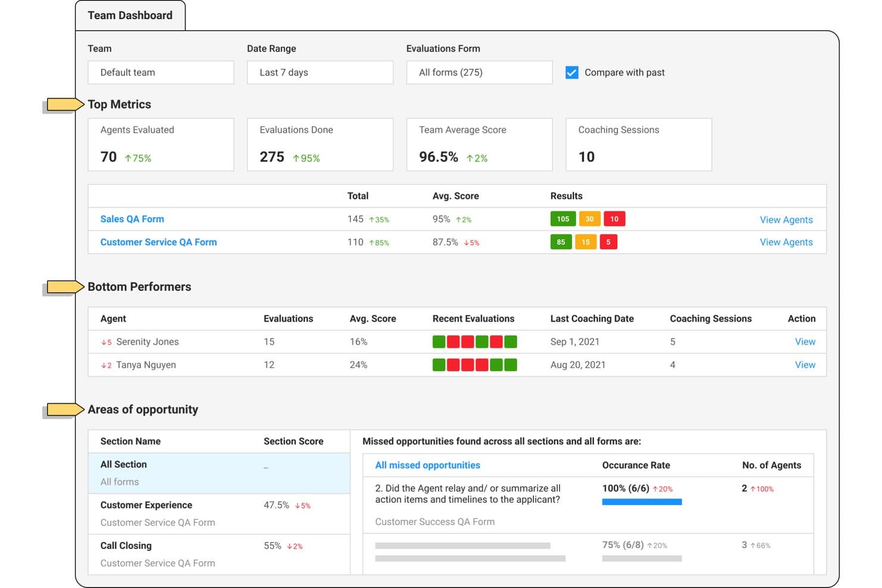View Serenity Jones's details via View link
Viewport: 882px width, 588px height.
805,342
